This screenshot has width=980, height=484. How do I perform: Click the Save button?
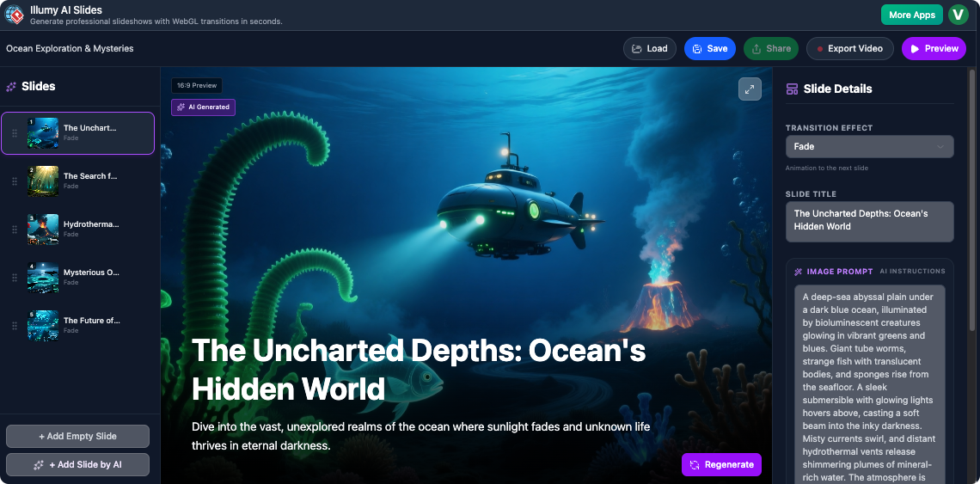point(709,49)
